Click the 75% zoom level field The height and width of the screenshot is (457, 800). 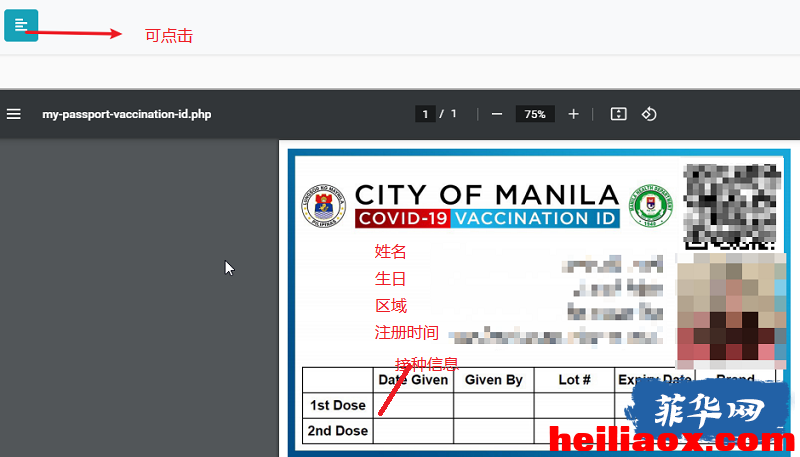[x=535, y=114]
